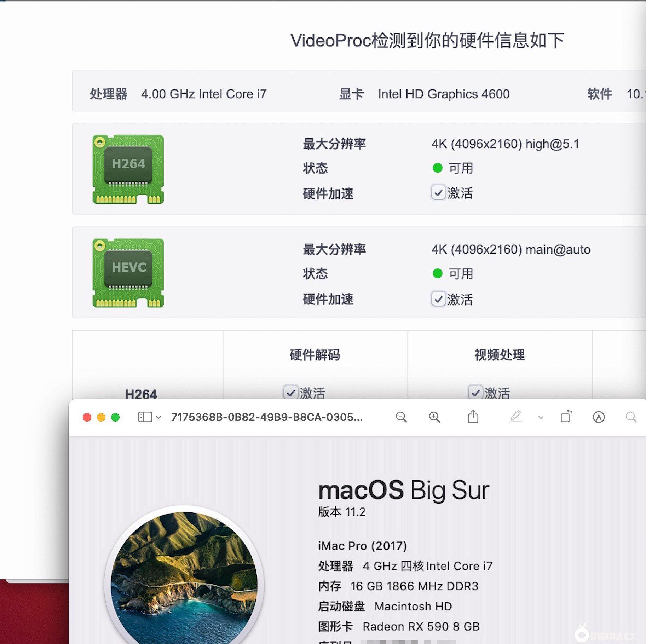Expand the sidebar view options chevron
The width and height of the screenshot is (646, 644).
158,418
